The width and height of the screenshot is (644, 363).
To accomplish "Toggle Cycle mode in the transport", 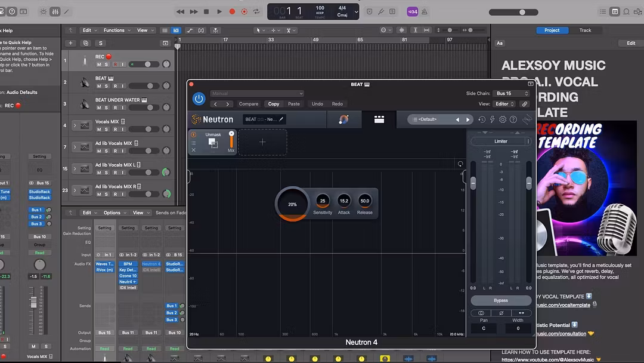I will coord(256,11).
